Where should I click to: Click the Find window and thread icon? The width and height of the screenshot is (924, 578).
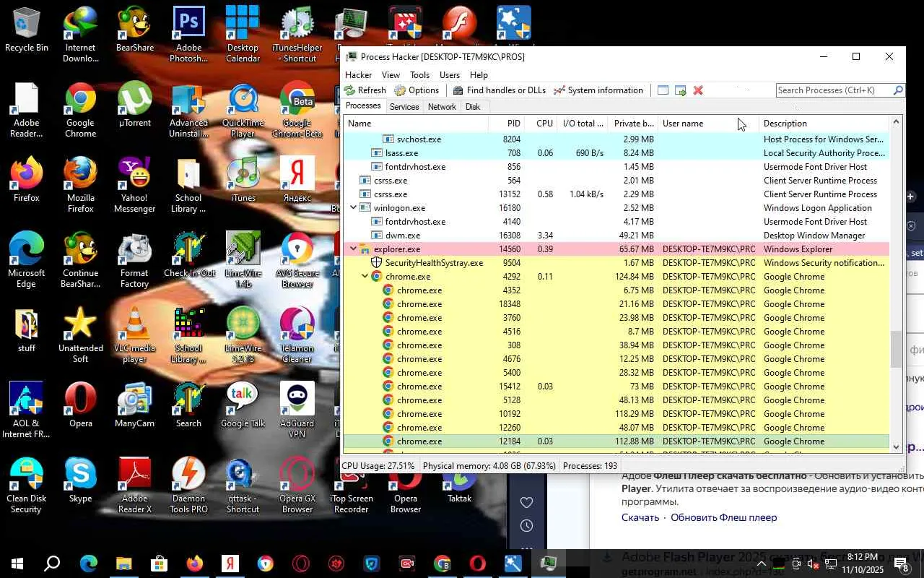click(x=681, y=90)
